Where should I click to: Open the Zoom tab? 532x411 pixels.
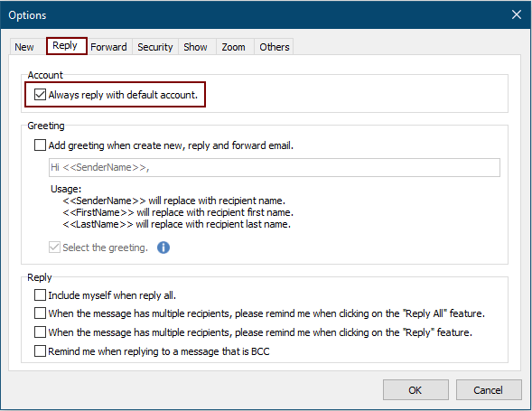[x=233, y=47]
